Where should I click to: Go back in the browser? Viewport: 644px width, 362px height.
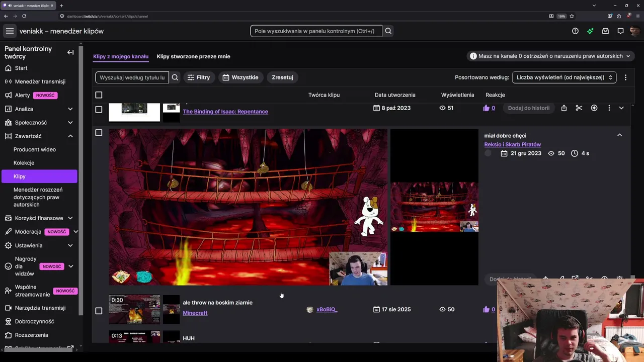(6, 16)
